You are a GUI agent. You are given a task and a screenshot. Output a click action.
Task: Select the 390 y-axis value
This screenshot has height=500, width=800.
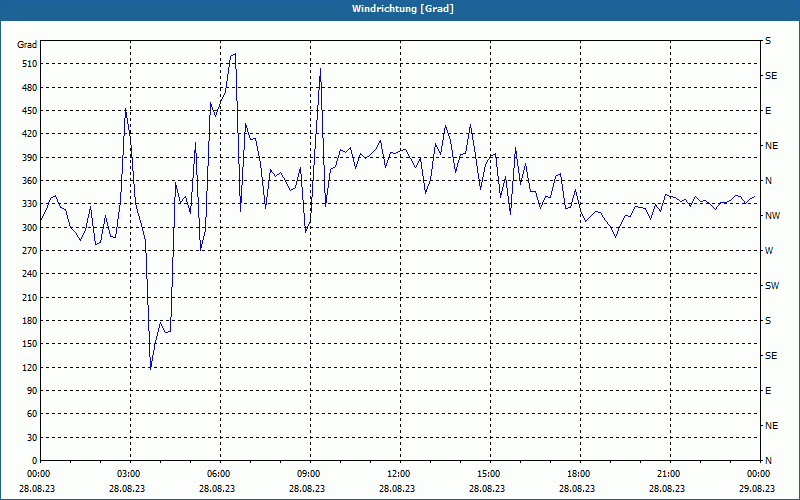(30, 157)
